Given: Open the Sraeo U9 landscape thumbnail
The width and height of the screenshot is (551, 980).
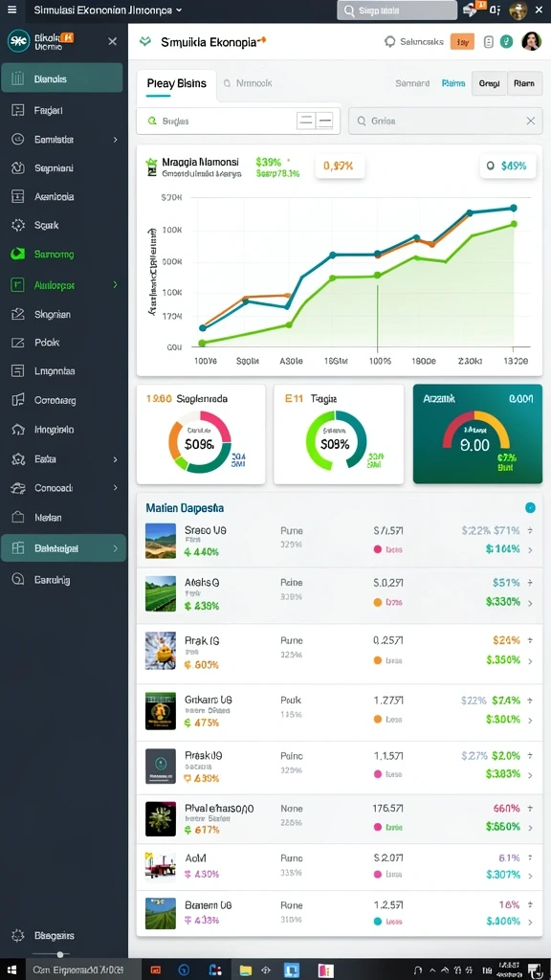Looking at the screenshot, I should coord(161,541).
